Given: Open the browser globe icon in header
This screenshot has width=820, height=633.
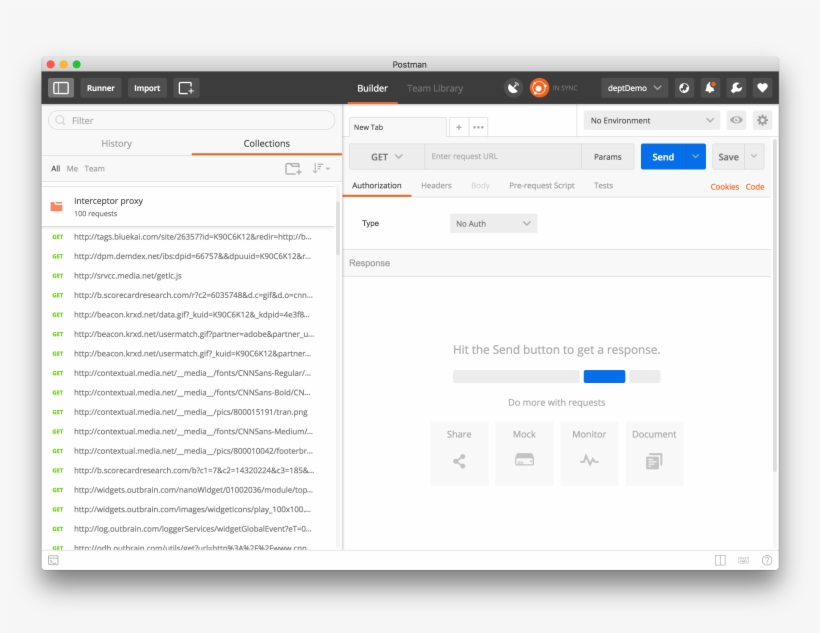Looking at the screenshot, I should click(684, 88).
